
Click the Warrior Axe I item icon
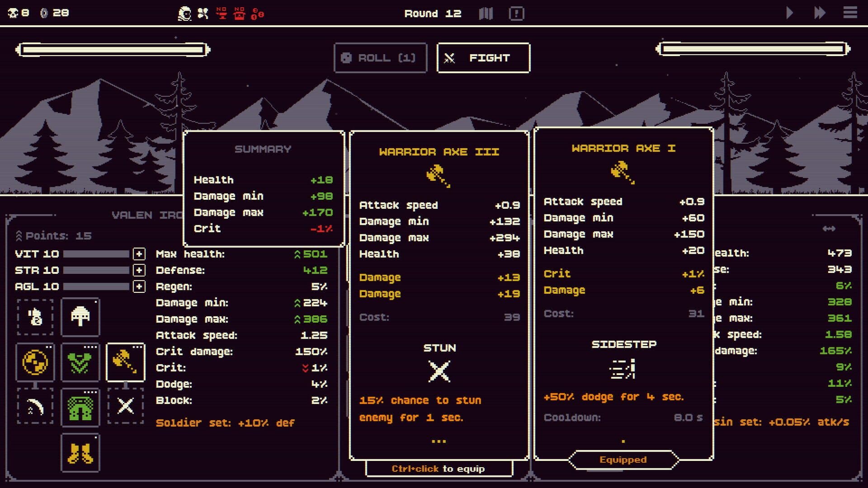(623, 172)
